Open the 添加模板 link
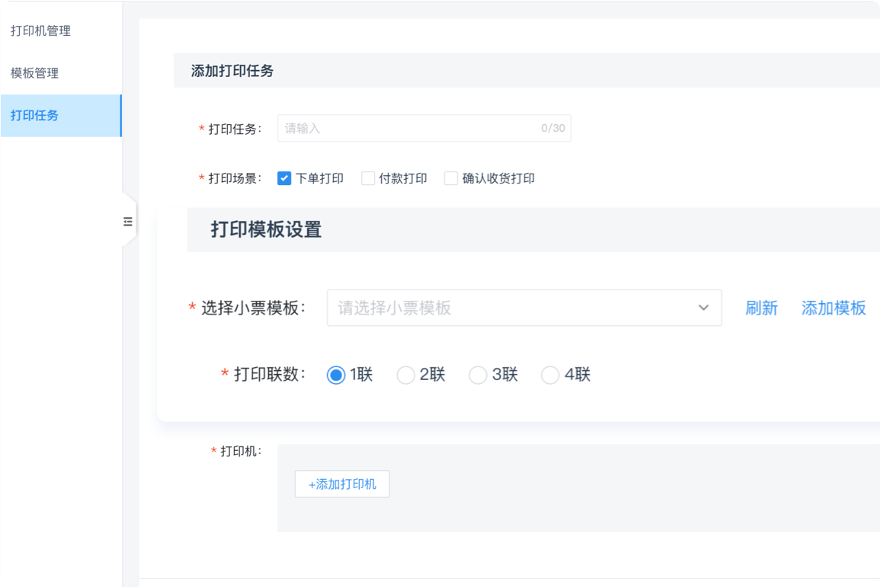881x588 pixels. (833, 308)
